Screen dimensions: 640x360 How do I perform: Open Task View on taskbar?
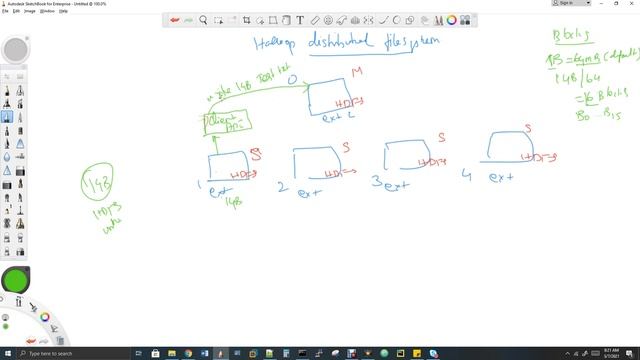click(x=139, y=353)
